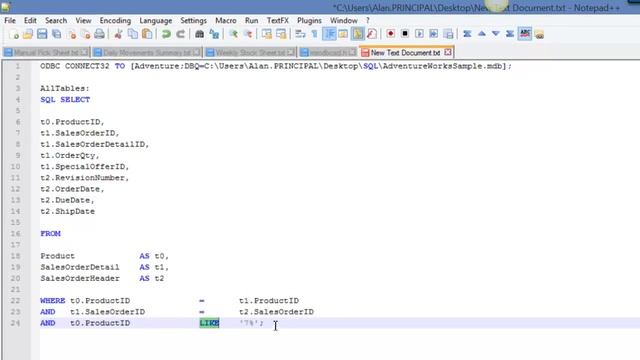
Task: Print the document using the printer icon
Action: click(x=99, y=34)
